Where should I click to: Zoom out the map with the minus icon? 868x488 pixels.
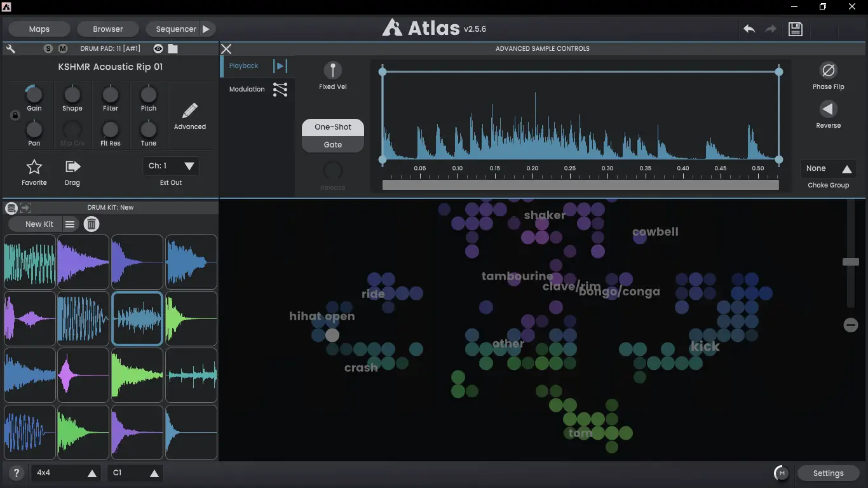point(851,325)
